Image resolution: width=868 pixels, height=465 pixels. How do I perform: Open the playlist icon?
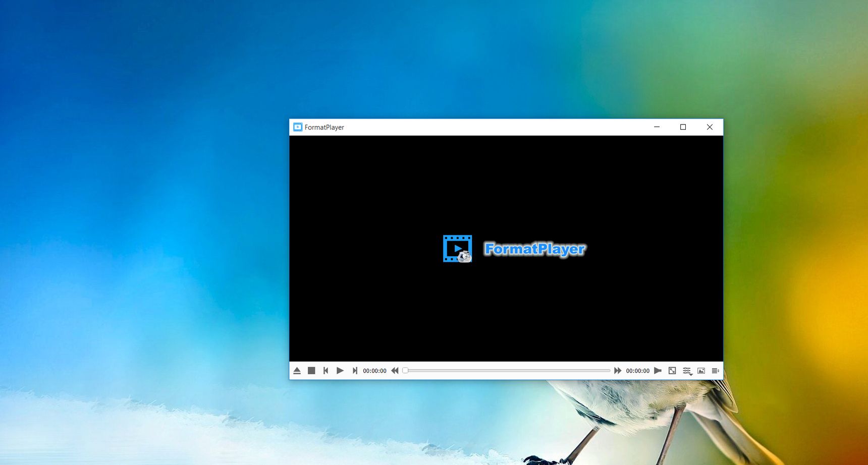tap(715, 371)
